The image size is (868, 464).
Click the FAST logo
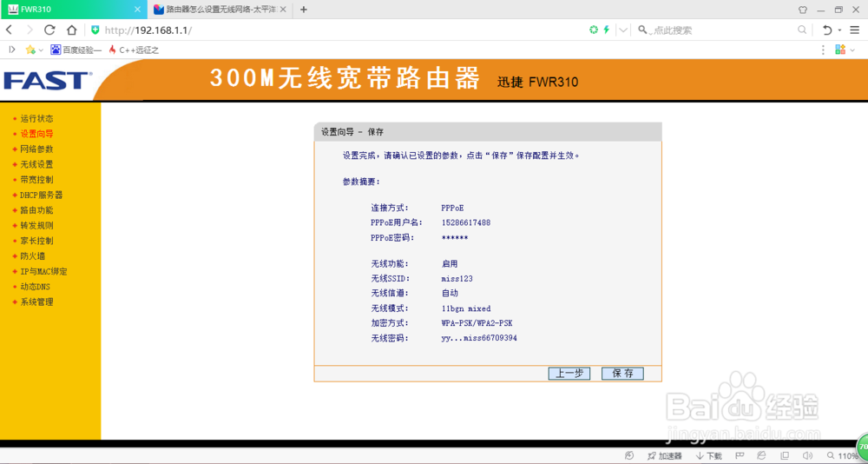[46, 81]
